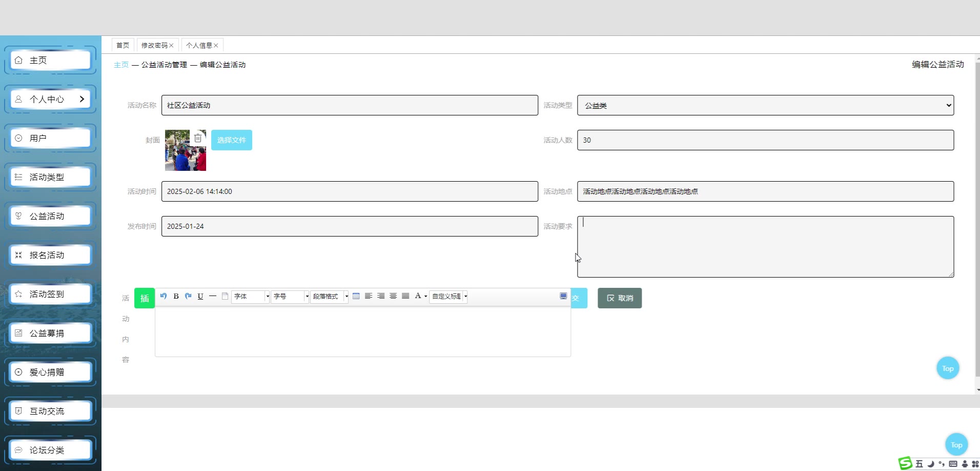Click the 选择文件 upload button

click(x=232, y=140)
